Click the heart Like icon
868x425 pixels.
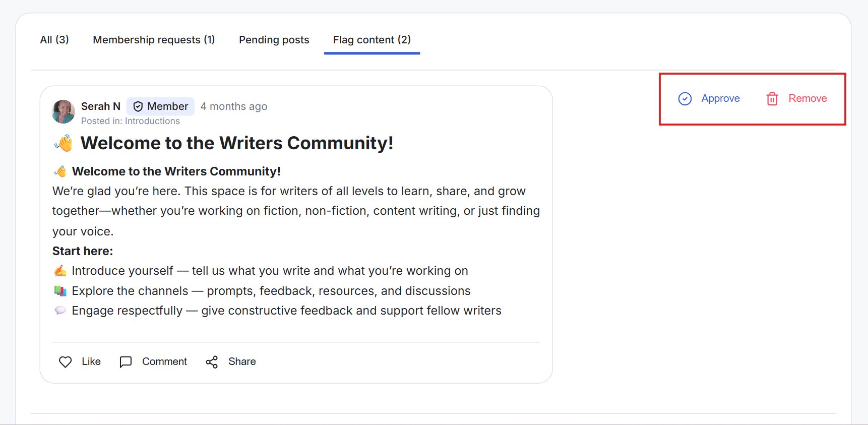tap(66, 362)
